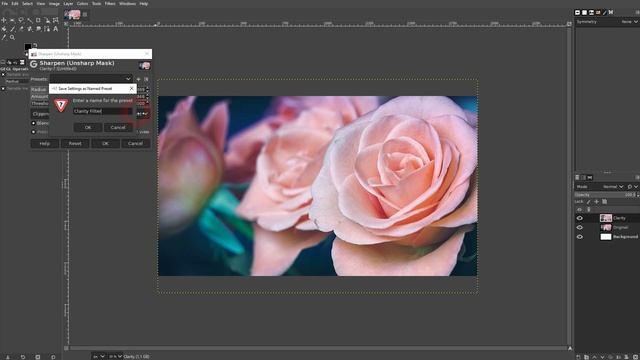Screen dimensions: 640x360
Task: Click the black foreground color swatch
Action: (27, 47)
